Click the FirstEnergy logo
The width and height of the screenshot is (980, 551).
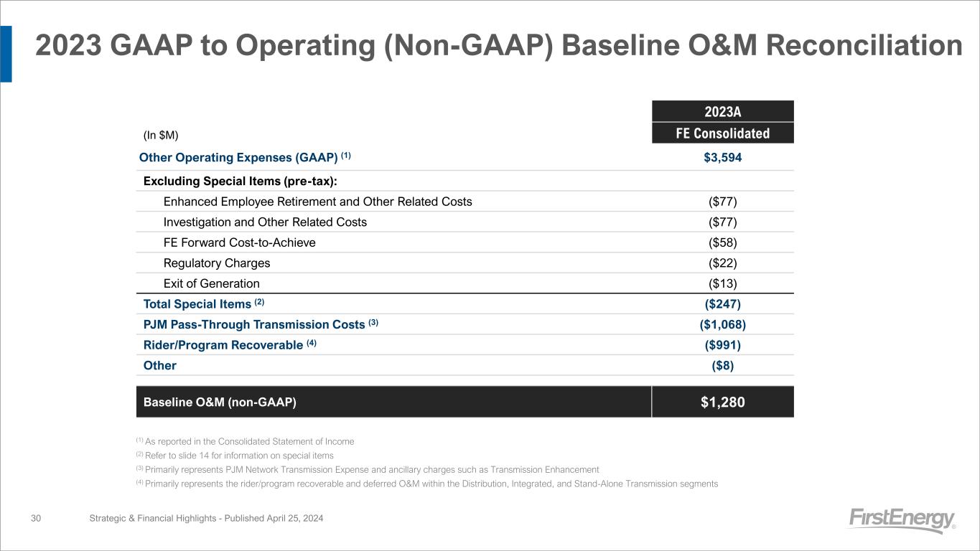click(902, 519)
